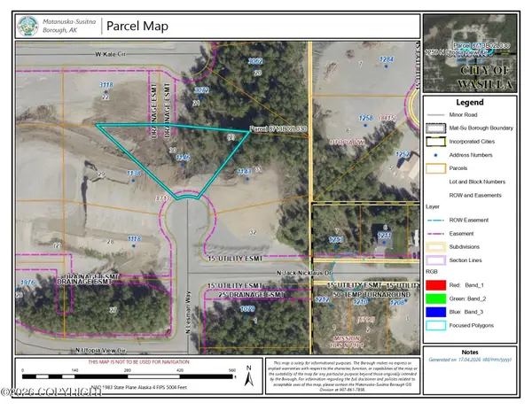Click the 'Matanuska-Susitna Borough, AK' header text

[x=69, y=26]
